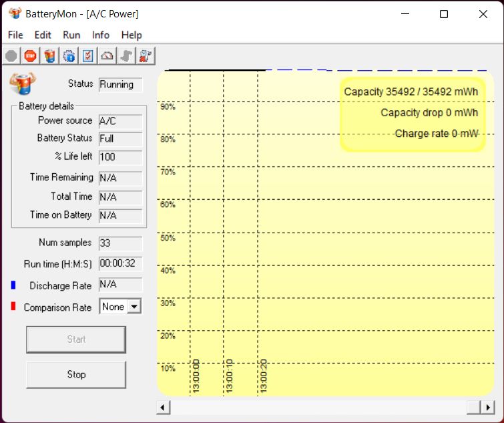Click the graph scrollbar left arrow
The image size is (504, 423).
coord(163,408)
